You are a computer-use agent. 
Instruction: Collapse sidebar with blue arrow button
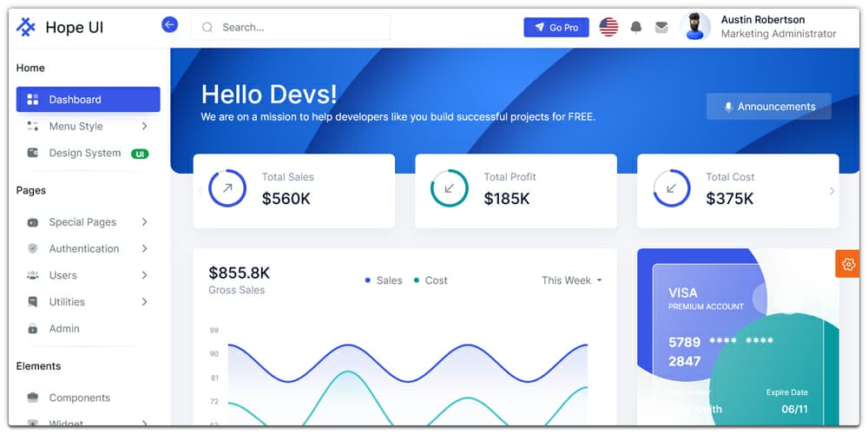(x=169, y=24)
